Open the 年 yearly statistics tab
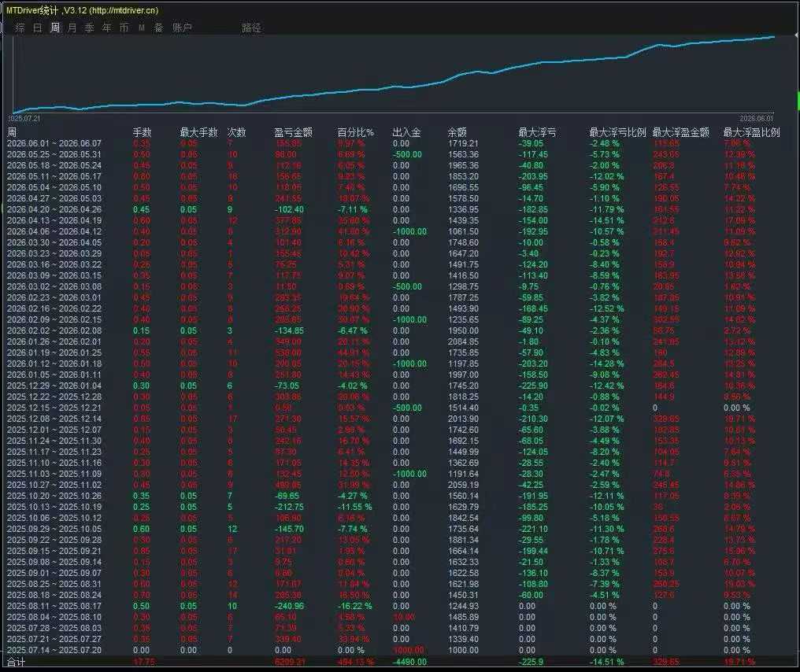The width and height of the screenshot is (800, 672). pyautogui.click(x=106, y=28)
